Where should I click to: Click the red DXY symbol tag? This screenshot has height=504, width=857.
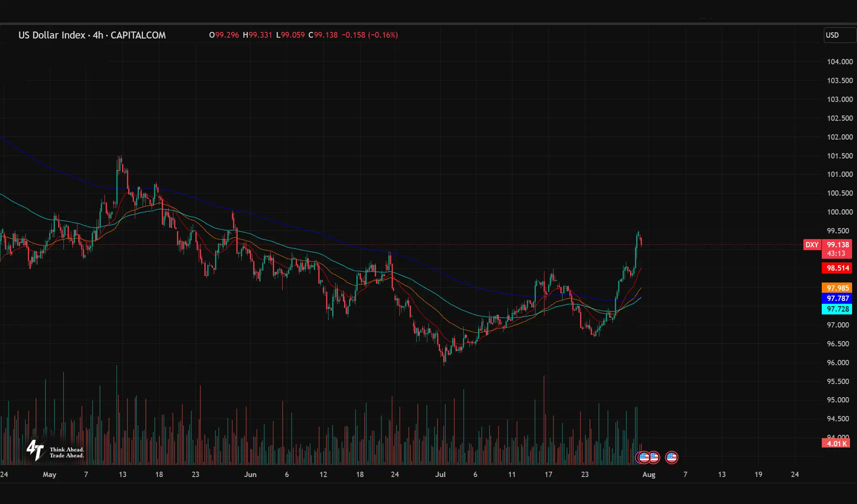click(812, 245)
